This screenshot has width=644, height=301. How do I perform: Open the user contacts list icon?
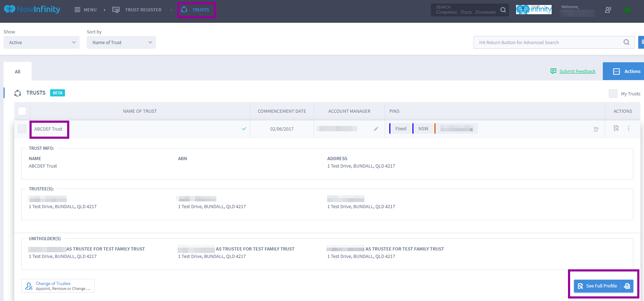click(x=608, y=10)
